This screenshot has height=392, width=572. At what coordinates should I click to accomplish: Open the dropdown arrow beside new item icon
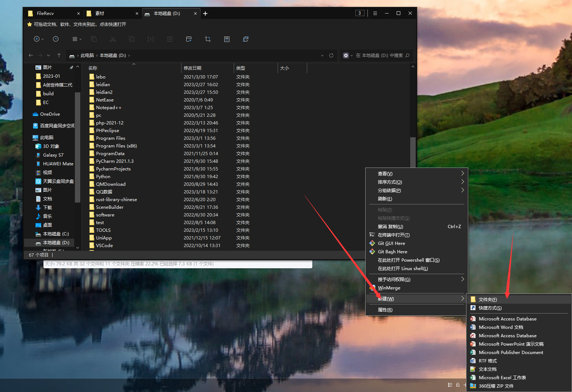(43, 39)
